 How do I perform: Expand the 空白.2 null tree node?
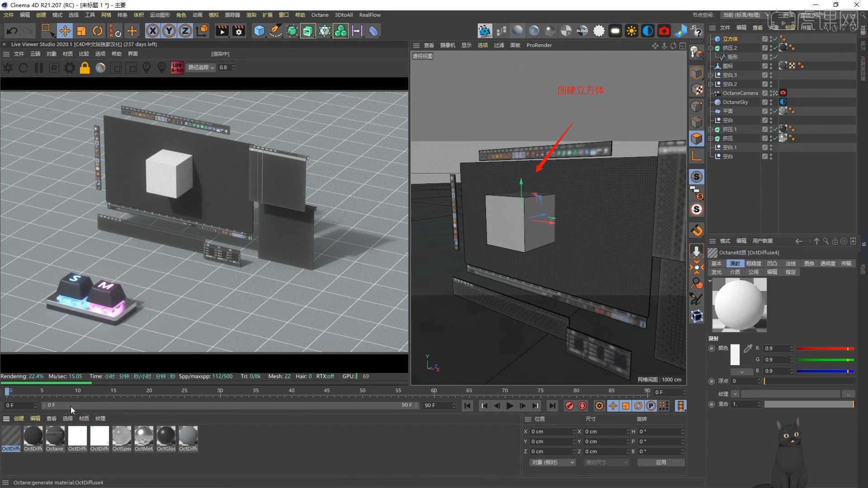tap(710, 84)
